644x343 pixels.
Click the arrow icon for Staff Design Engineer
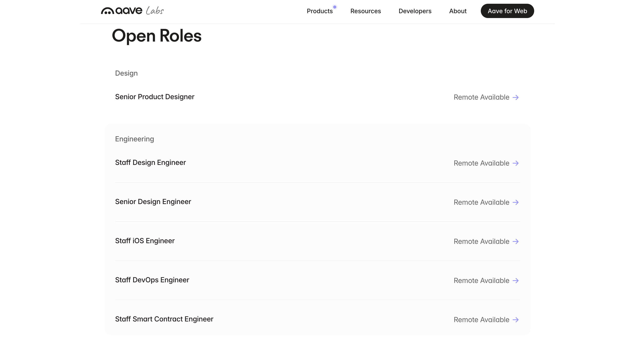tap(516, 163)
